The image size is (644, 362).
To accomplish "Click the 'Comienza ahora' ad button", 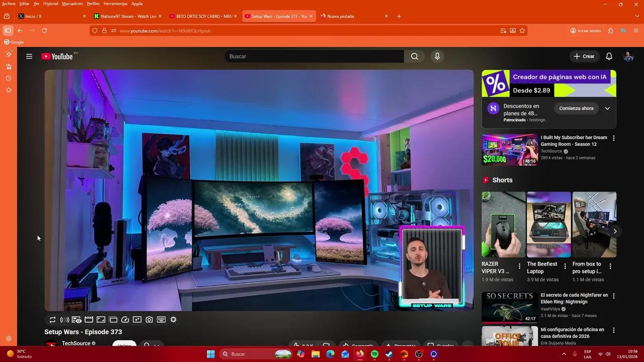I will click(x=576, y=108).
